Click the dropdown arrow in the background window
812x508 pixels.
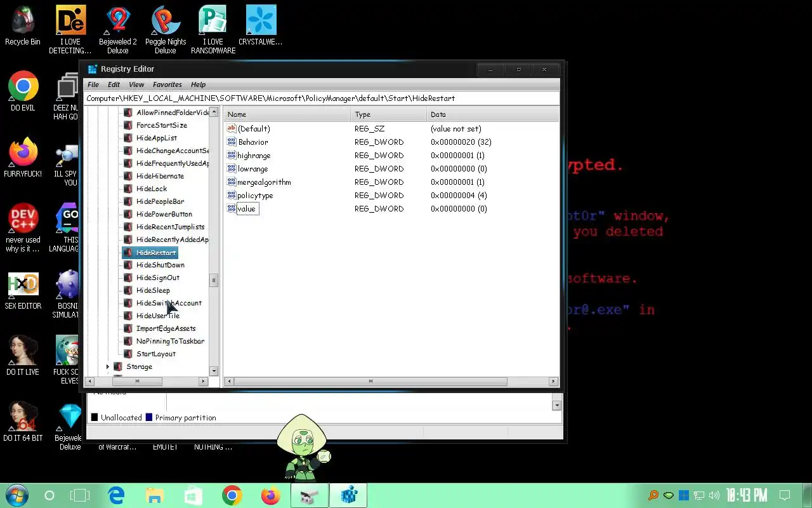point(557,404)
